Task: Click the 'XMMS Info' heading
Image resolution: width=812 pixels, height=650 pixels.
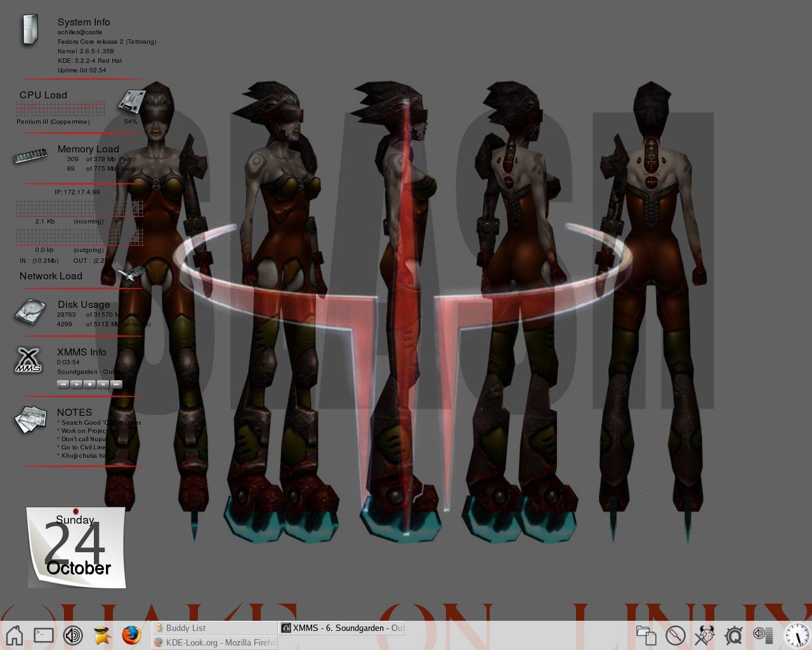Action: (x=81, y=352)
